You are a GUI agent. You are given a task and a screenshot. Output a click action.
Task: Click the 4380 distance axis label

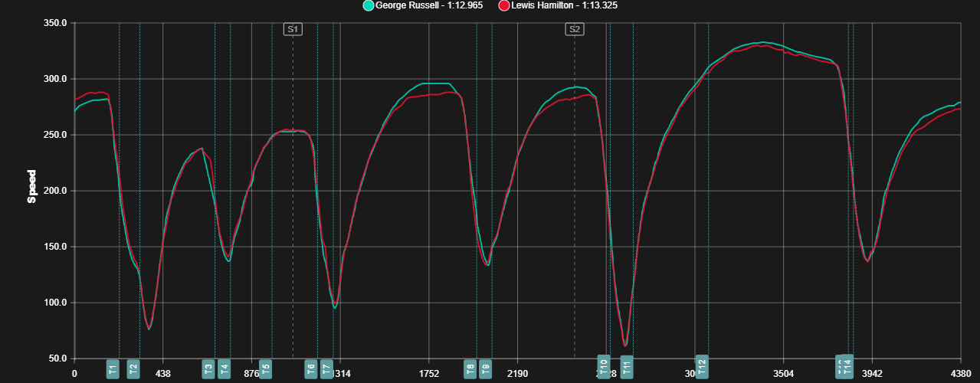click(x=960, y=374)
